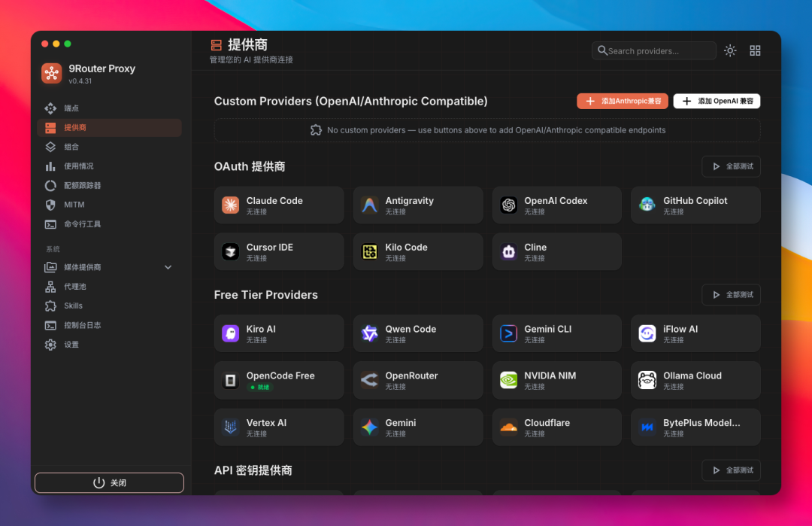Viewport: 812px width, 526px height.
Task: Click 全部测试 for OAuth 提供商
Action: [732, 166]
